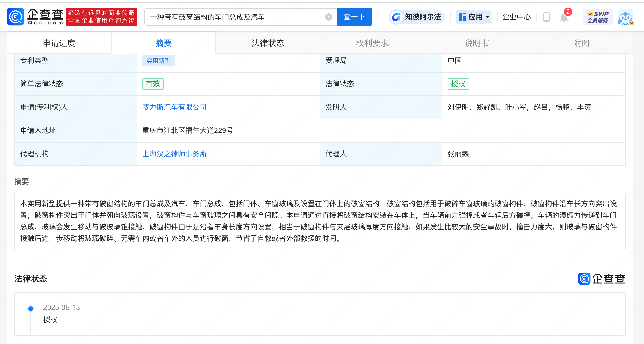Select the 摘要 tab
Viewport: 644px width, 344px height.
[x=163, y=43]
